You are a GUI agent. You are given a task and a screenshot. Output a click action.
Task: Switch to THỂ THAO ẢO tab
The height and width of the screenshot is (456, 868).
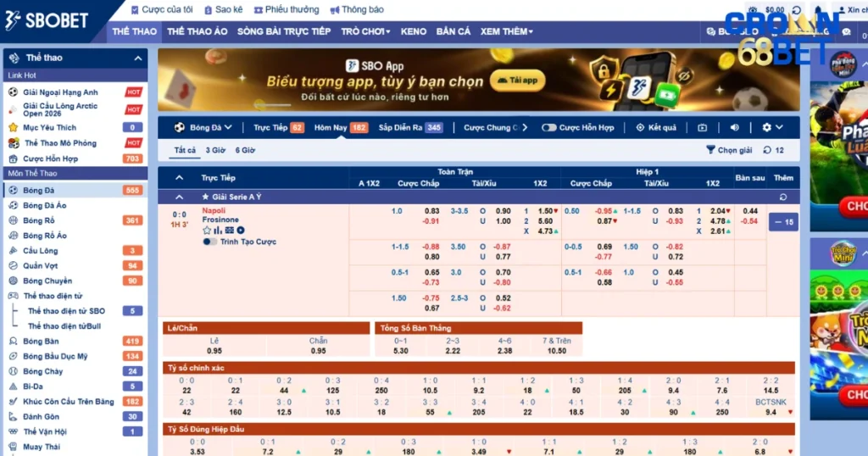tap(197, 31)
